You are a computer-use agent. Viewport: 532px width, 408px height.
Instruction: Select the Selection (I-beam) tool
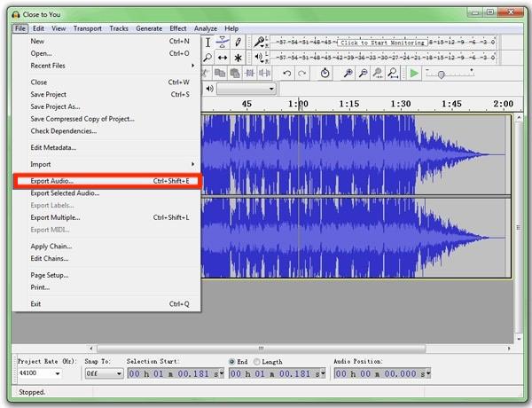[x=207, y=43]
